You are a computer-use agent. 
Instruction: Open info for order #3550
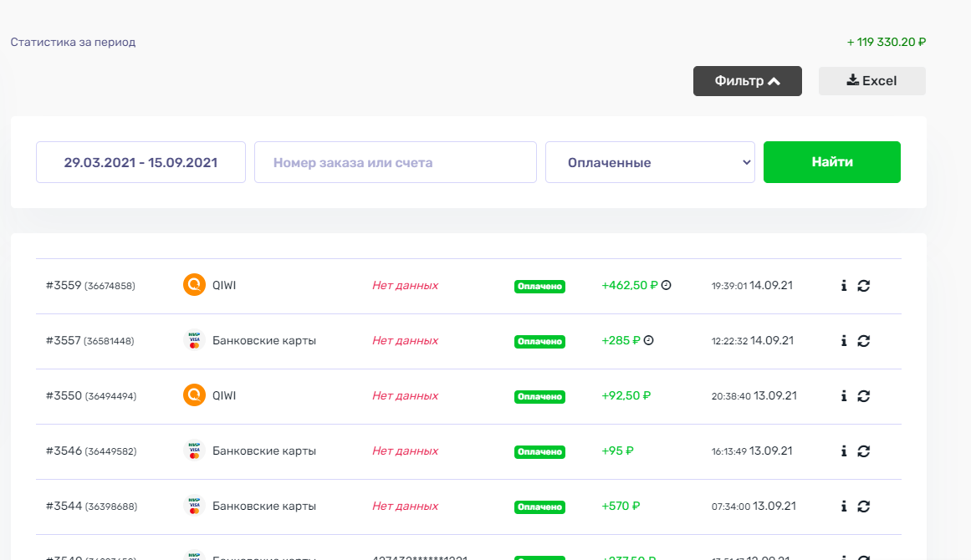pyautogui.click(x=843, y=395)
